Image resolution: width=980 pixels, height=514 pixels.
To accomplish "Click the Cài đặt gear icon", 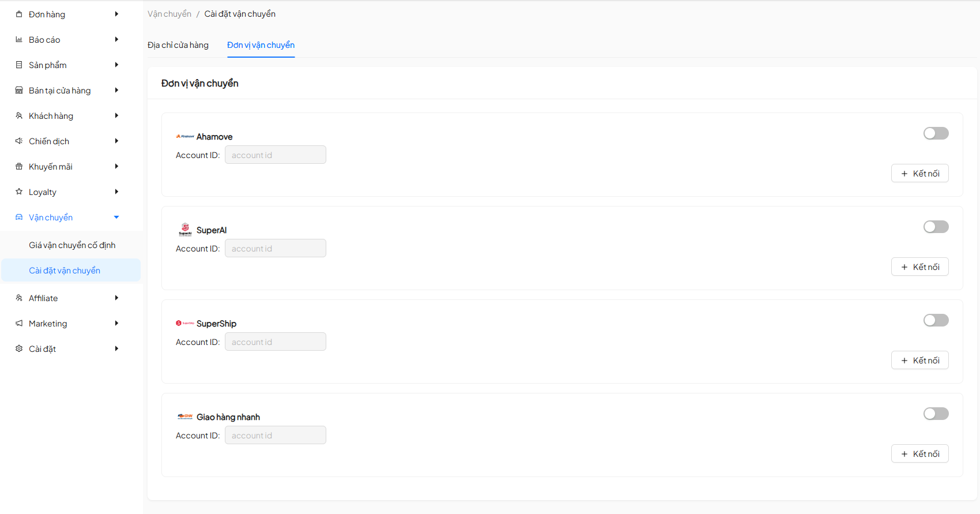I will (19, 349).
